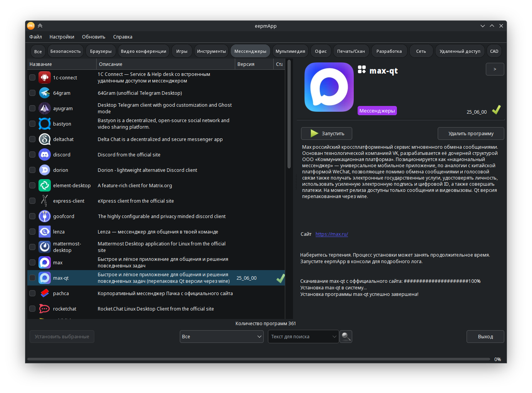
Task: Click the max-qt icon in list row
Action: point(45,278)
